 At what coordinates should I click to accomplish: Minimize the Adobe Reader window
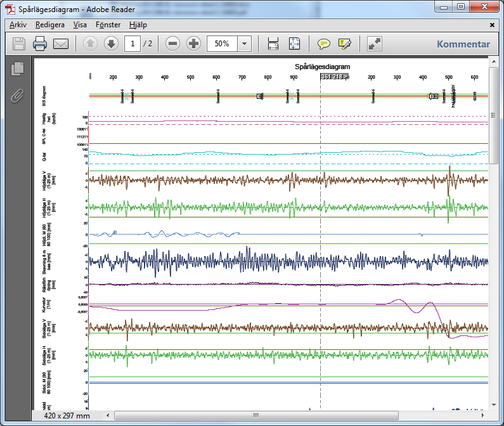click(444, 7)
